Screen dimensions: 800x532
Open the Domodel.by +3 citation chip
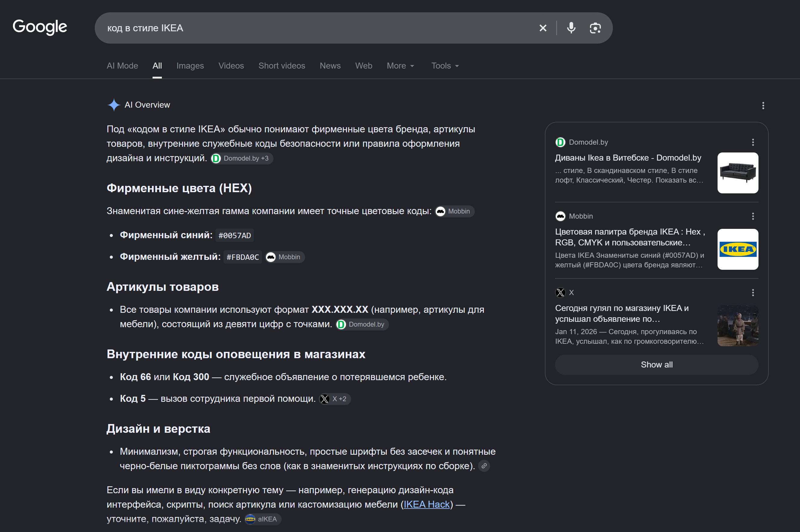[242, 158]
